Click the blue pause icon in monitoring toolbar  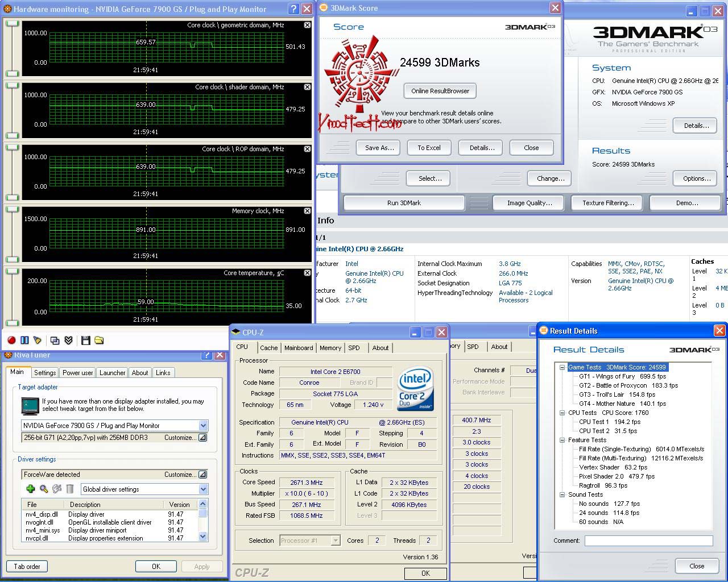click(24, 340)
